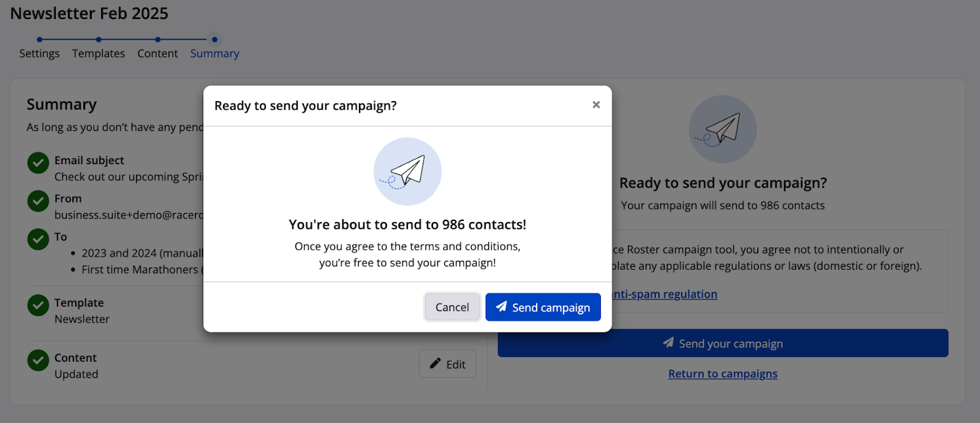This screenshot has width=980, height=423.
Task: Click the pencil icon on Edit button
Action: 435,364
